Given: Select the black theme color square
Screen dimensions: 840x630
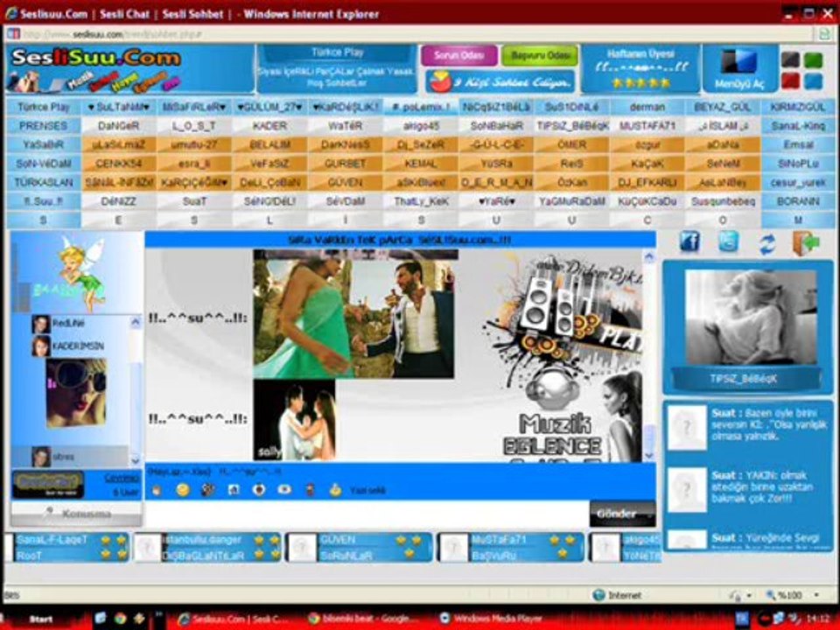Looking at the screenshot, I should coord(790,59).
